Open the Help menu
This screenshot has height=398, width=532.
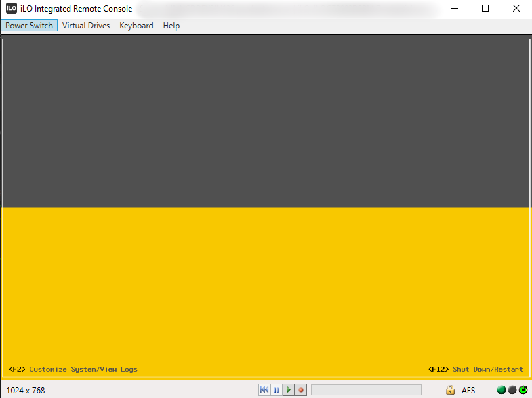click(171, 26)
